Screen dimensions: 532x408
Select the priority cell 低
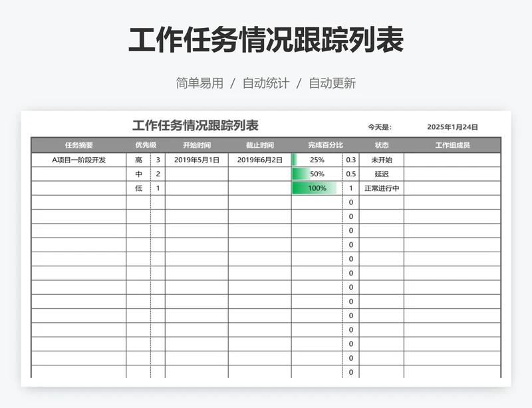coord(138,188)
